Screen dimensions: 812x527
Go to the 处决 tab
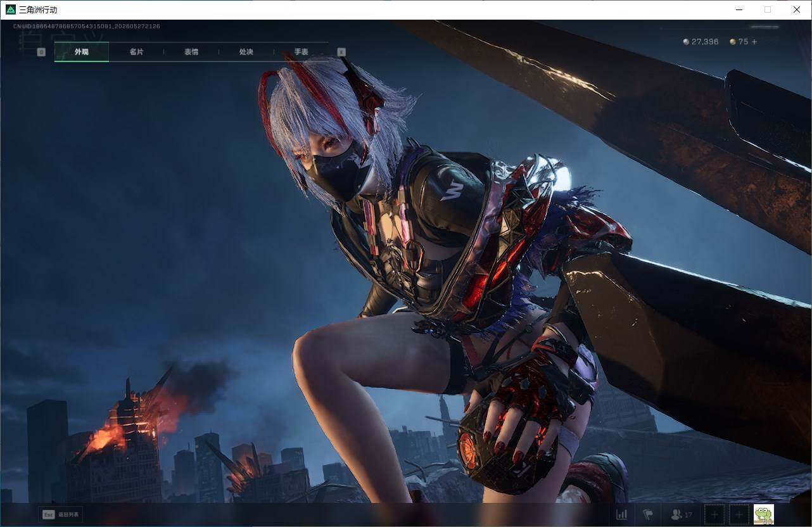click(x=246, y=52)
